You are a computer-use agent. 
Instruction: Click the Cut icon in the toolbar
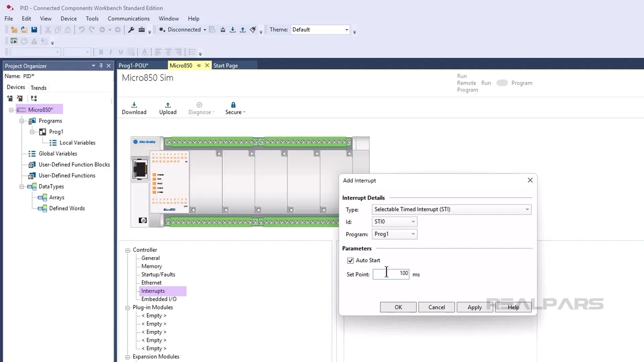tap(48, 29)
